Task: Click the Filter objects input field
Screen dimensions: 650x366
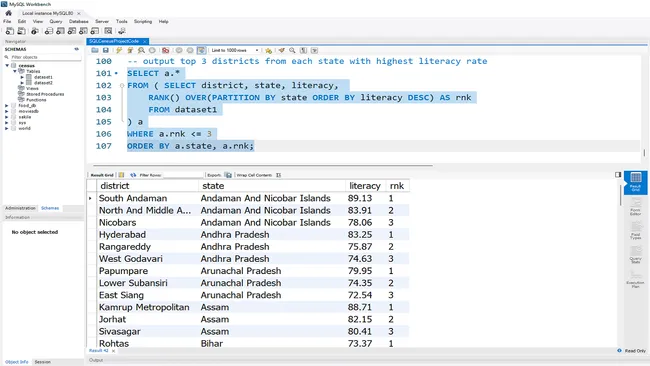Action: point(46,57)
